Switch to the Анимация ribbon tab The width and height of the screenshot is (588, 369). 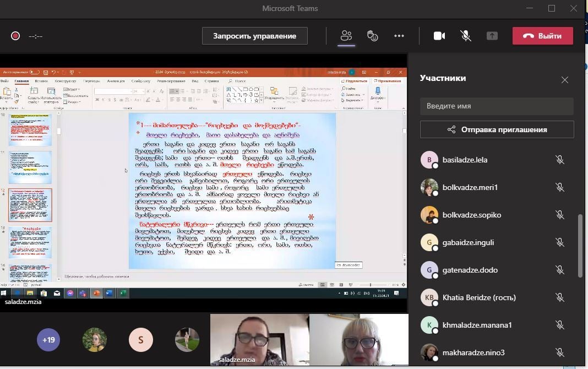116,81
